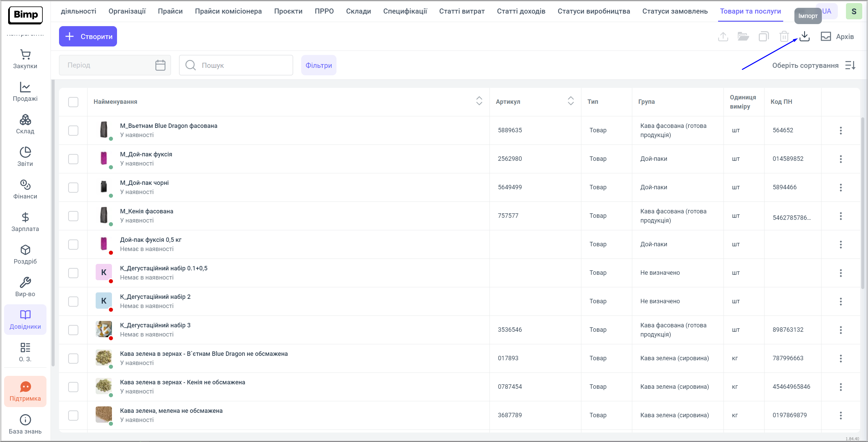This screenshot has height=442, width=868.
Task: Open the Фільтри button
Action: coord(319,65)
